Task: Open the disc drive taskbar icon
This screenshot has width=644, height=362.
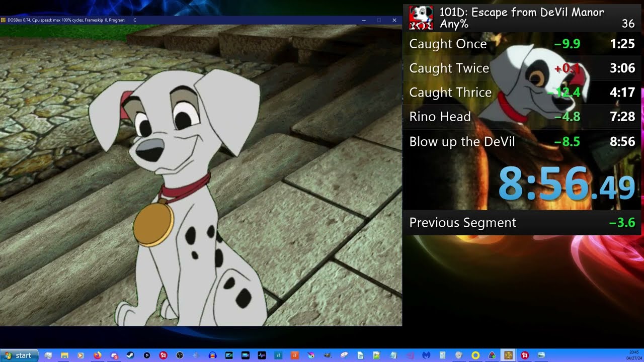Action: coord(458,355)
